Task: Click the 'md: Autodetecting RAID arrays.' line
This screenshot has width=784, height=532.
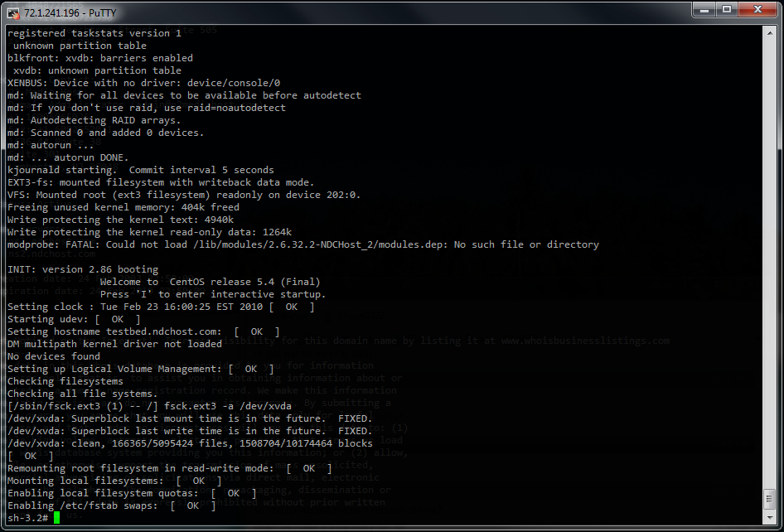Action: pyautogui.click(x=94, y=120)
